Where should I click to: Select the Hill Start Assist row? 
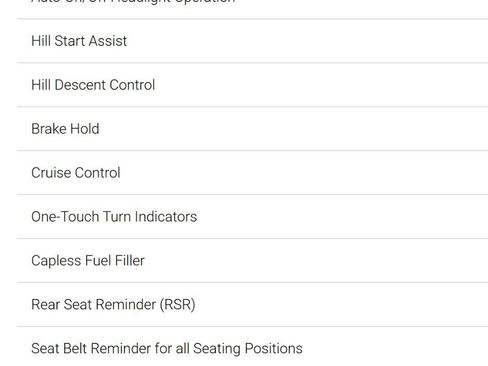pyautogui.click(x=252, y=41)
